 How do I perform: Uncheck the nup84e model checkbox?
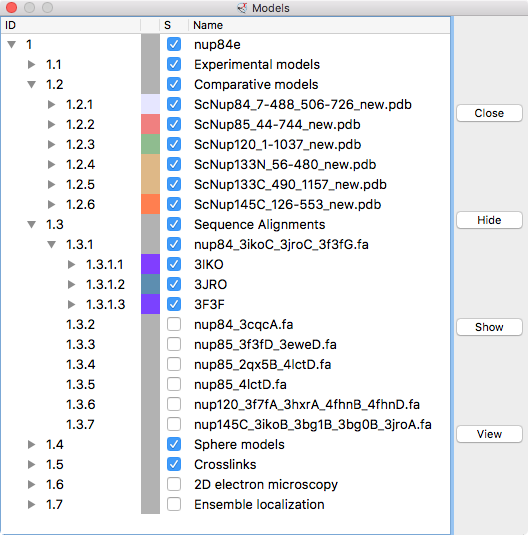tap(174, 44)
